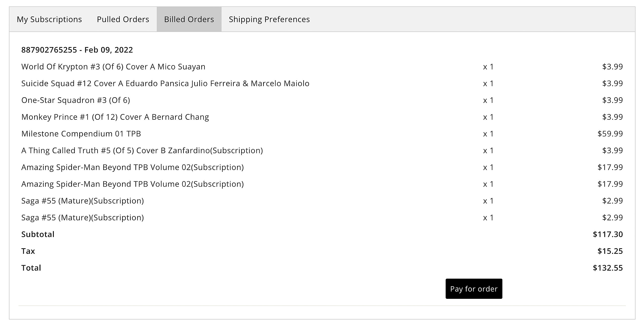Click the Total label
This screenshot has height=328, width=644.
pyautogui.click(x=31, y=268)
